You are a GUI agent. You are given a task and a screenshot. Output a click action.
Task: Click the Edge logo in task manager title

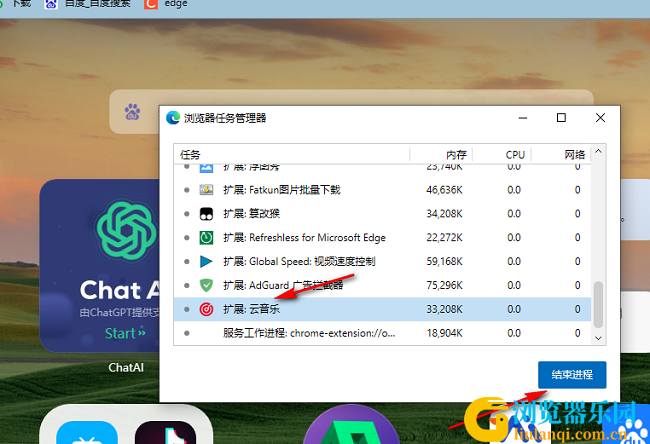click(173, 118)
